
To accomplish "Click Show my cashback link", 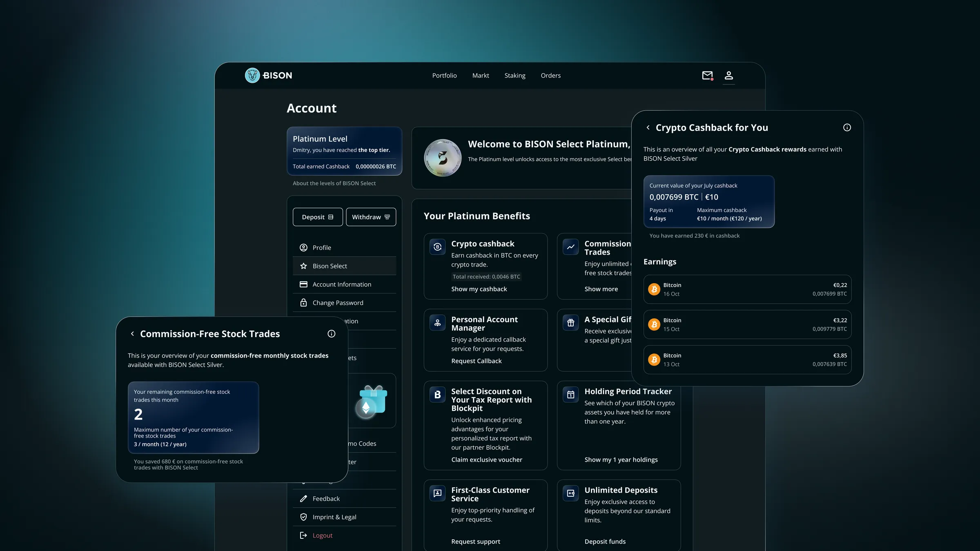I will pos(479,289).
